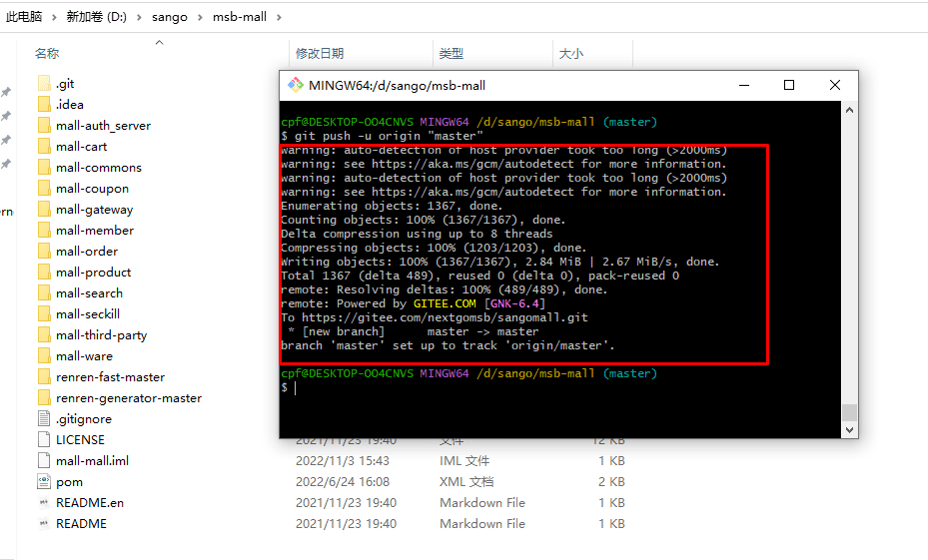Select the mall-coupon folder icon
The width and height of the screenshot is (928, 560).
pos(44,188)
